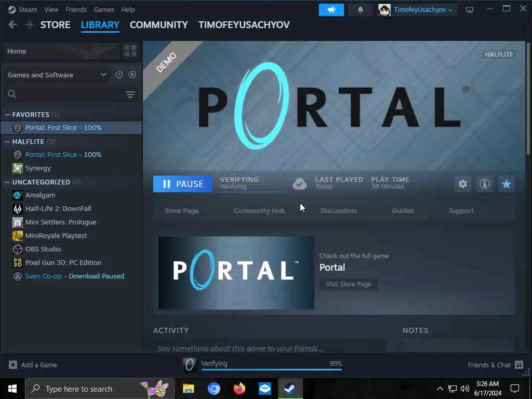Switch to Big Picture mode monitor icon
Image resolution: width=532 pixels, height=399 pixels.
tap(470, 10)
